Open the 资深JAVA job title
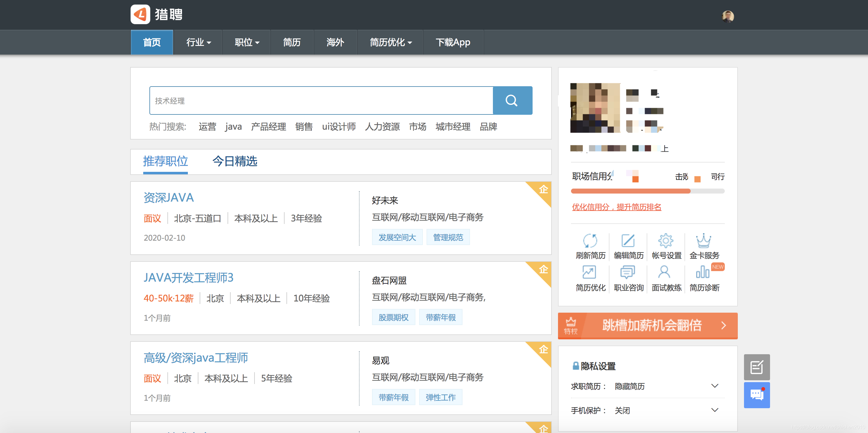This screenshot has height=433, width=868. click(x=168, y=198)
